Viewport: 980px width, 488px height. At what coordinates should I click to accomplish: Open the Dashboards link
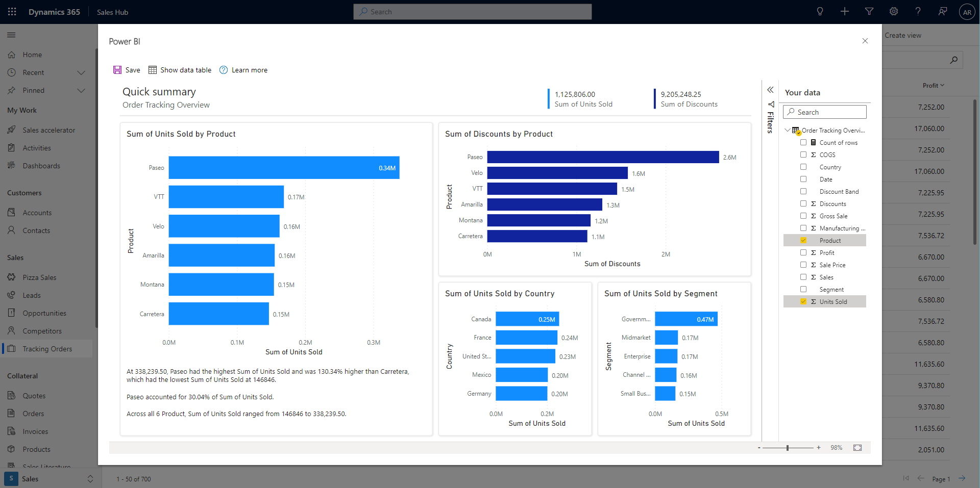41,165
